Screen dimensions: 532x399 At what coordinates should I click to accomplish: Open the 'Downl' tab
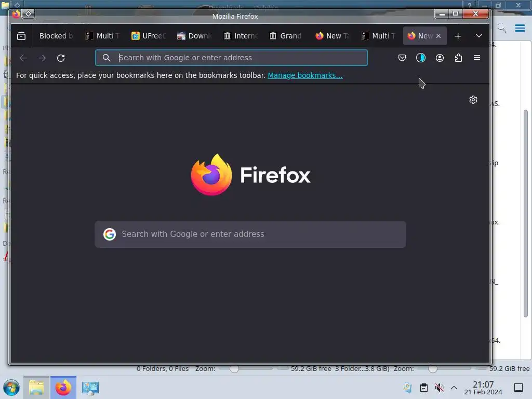point(194,36)
